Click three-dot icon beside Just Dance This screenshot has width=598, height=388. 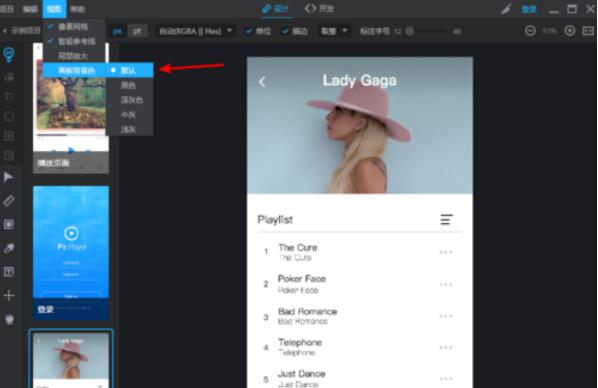(x=446, y=378)
